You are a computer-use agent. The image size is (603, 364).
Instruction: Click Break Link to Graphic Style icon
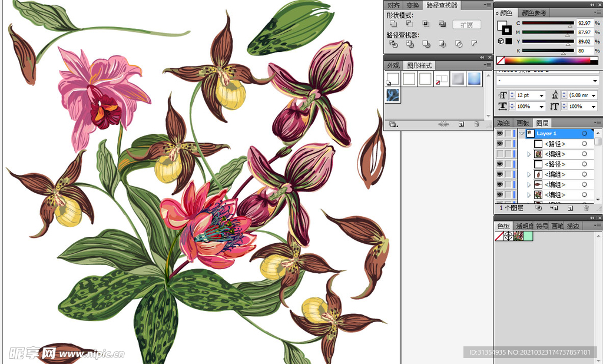tap(443, 124)
